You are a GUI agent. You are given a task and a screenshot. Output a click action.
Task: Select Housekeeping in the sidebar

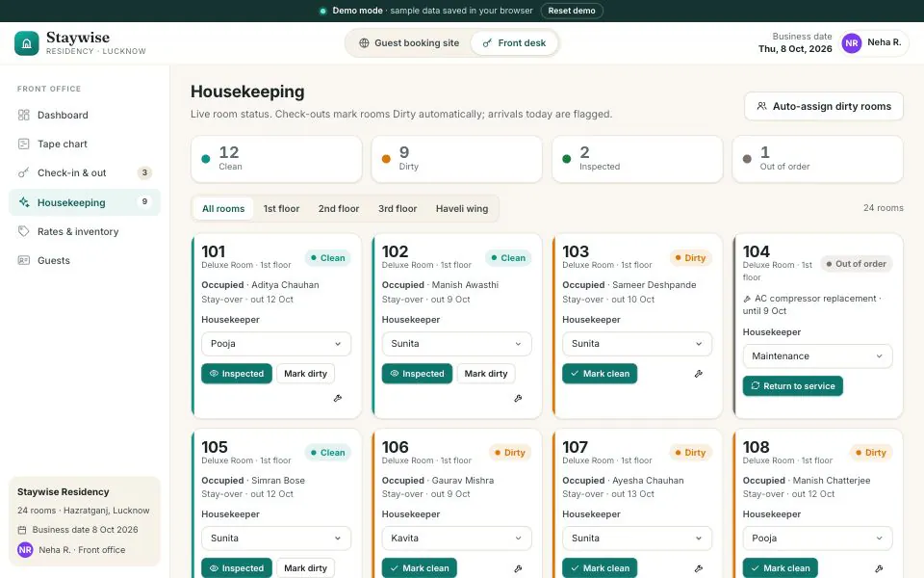(85, 202)
